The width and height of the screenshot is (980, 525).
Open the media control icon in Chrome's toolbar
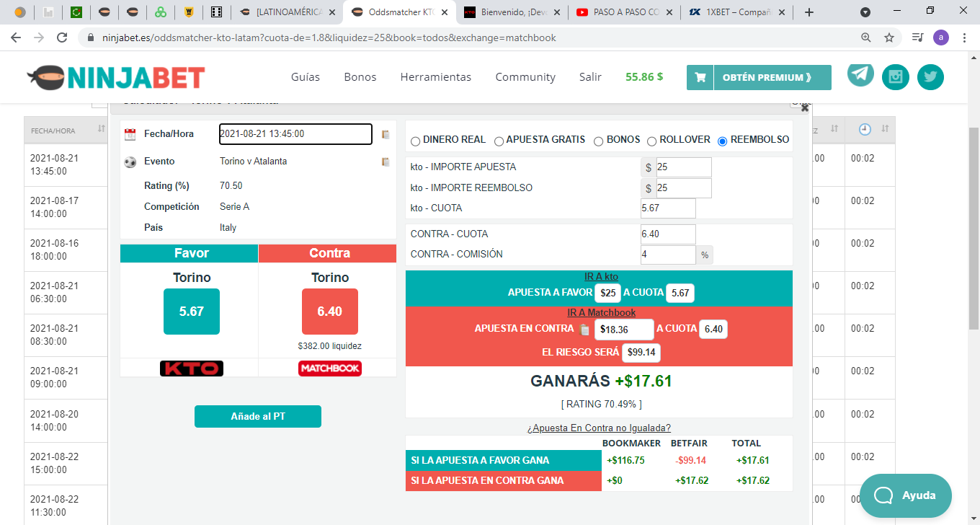(x=917, y=37)
